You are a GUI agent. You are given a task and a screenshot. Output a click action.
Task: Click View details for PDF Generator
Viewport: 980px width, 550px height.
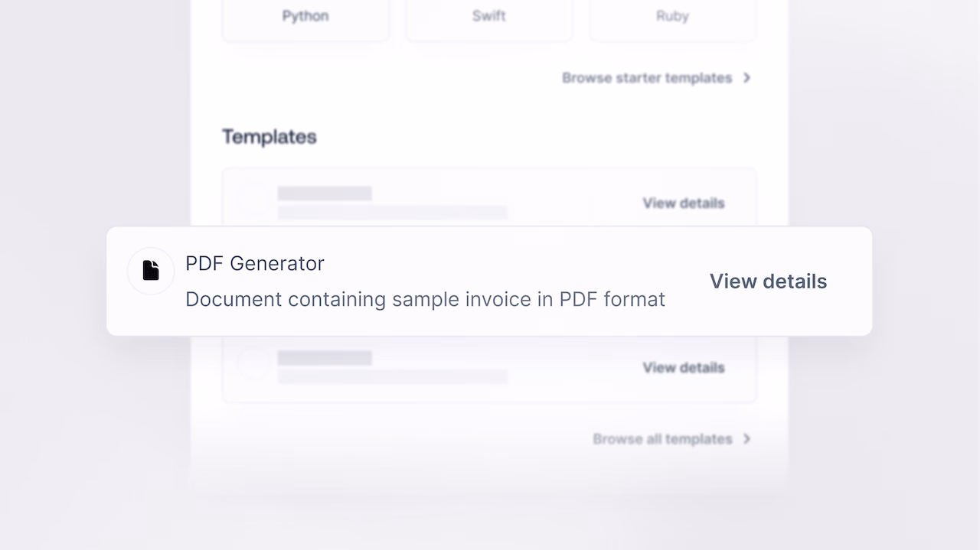point(768,282)
